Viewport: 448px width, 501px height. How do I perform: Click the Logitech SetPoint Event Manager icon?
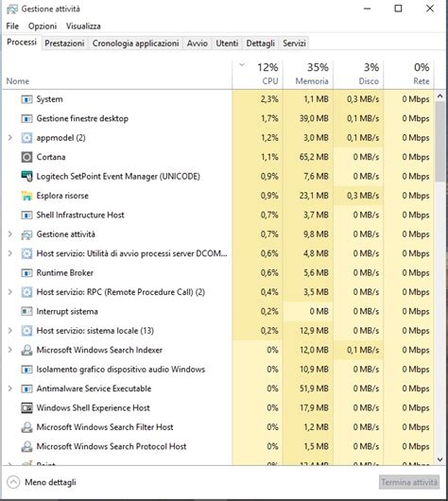[x=26, y=177]
